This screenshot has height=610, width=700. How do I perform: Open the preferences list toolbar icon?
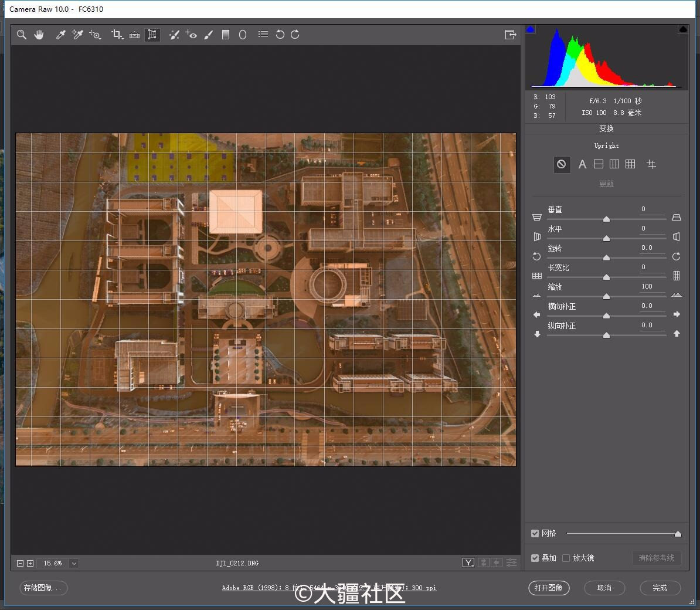click(263, 35)
